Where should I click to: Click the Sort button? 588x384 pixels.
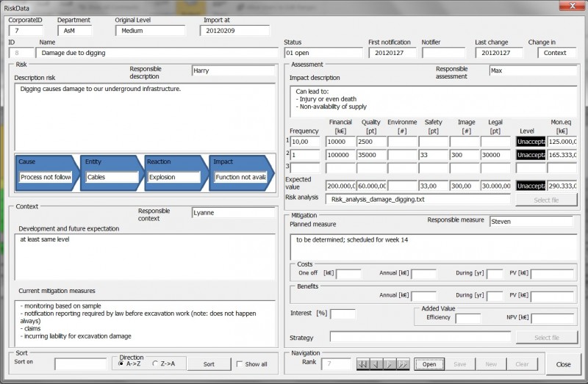click(209, 363)
